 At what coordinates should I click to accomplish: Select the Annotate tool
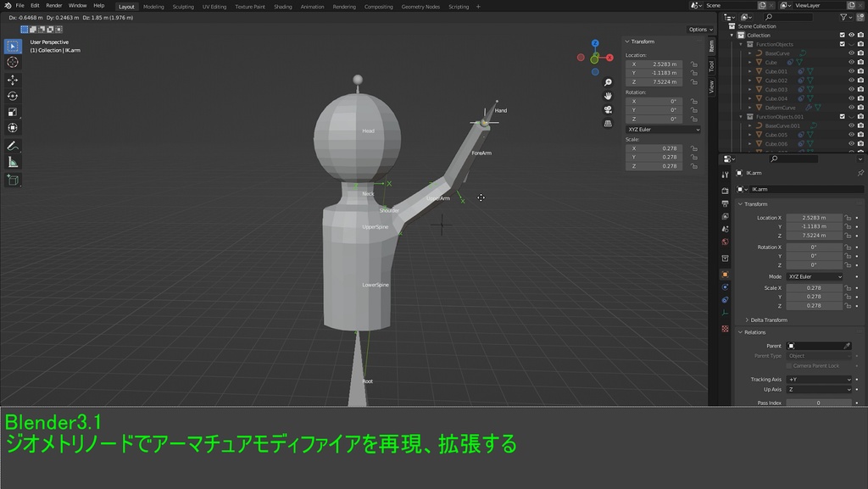13,146
